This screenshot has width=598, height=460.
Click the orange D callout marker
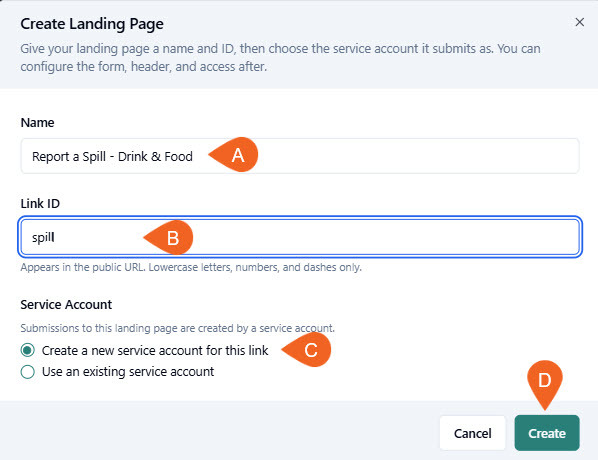tap(545, 384)
